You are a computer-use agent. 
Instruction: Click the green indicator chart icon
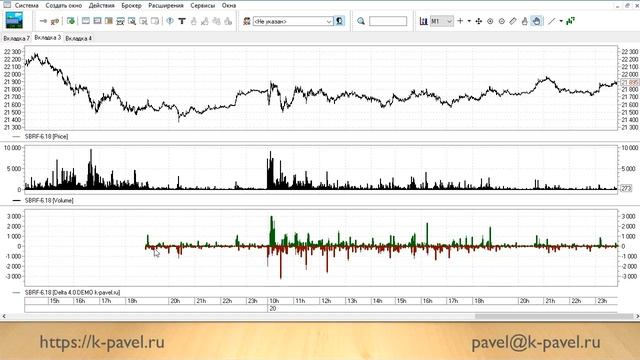571,21
